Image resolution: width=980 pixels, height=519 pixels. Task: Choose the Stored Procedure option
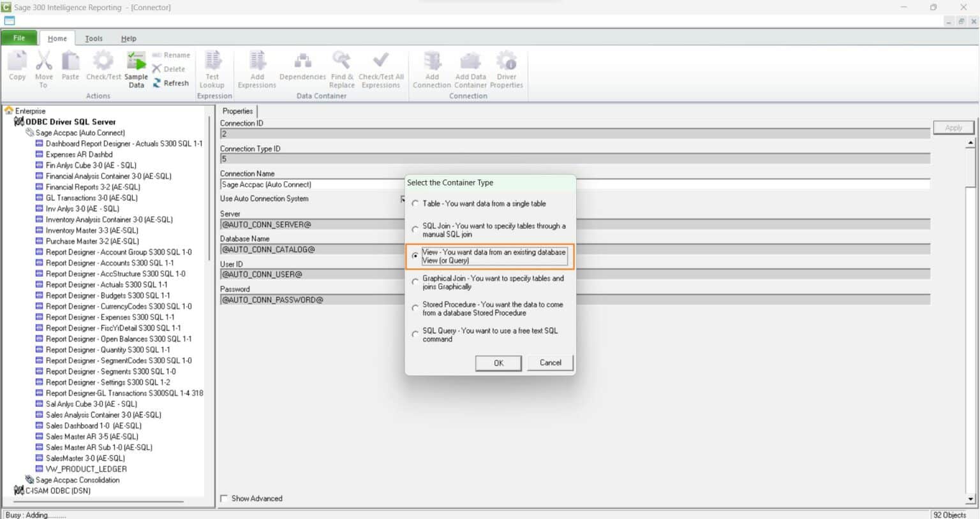coord(415,307)
